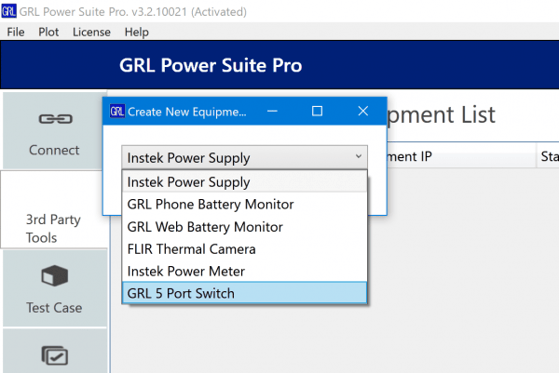Image resolution: width=559 pixels, height=373 pixels.
Task: Choose GRL Web Battery Monitor option
Action: pyautogui.click(x=244, y=227)
